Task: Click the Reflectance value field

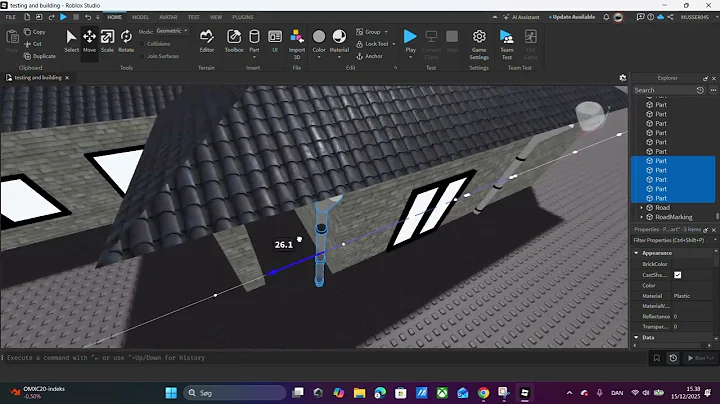Action: point(693,316)
